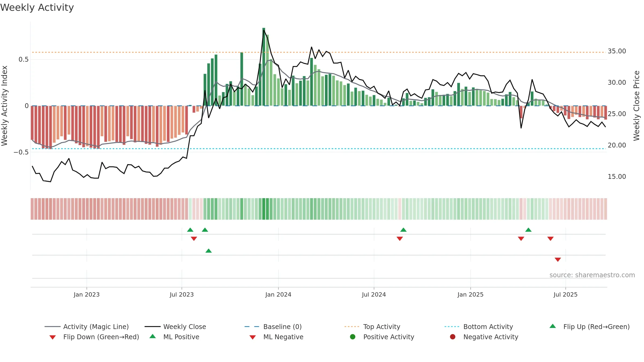This screenshot has width=644, height=362.
Task: Toggle the ML Positive legend entry
Action: (174, 337)
